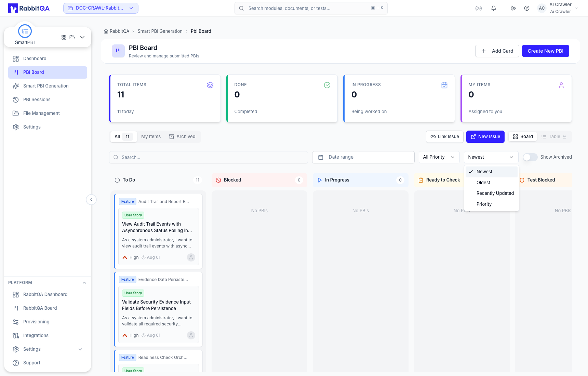Click assignee avatar on Validate Security Evidence card

click(191, 335)
